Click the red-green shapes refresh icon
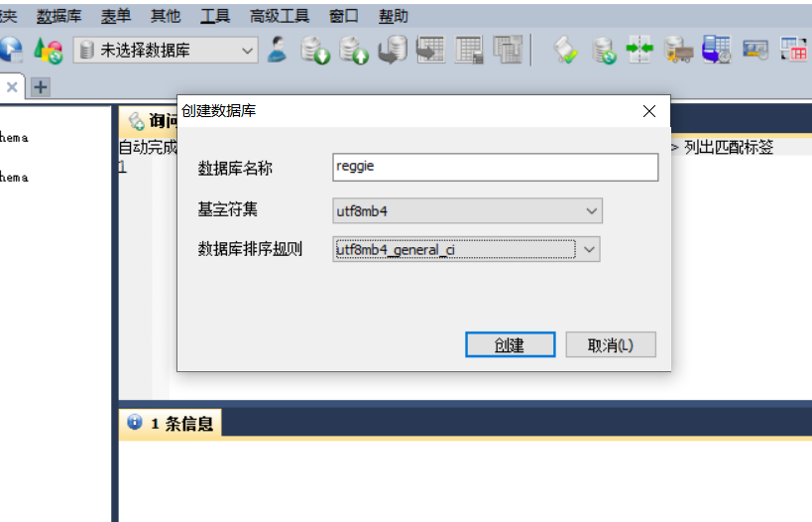Viewport: 812px width, 522px height. point(49,51)
